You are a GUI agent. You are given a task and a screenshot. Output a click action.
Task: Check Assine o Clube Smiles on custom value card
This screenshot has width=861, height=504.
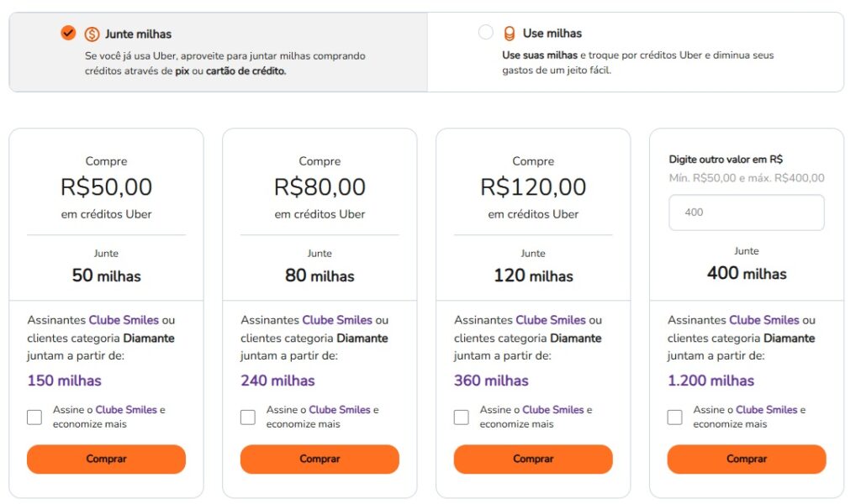pos(675,417)
